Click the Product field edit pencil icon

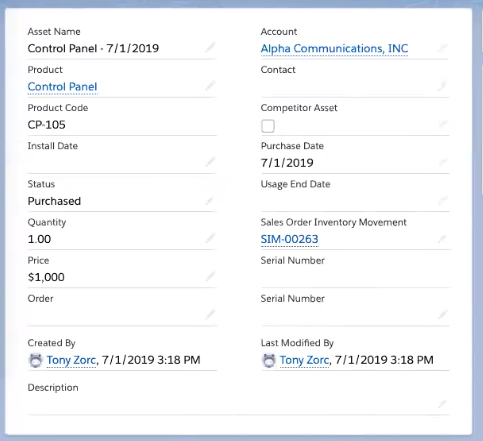tap(210, 86)
